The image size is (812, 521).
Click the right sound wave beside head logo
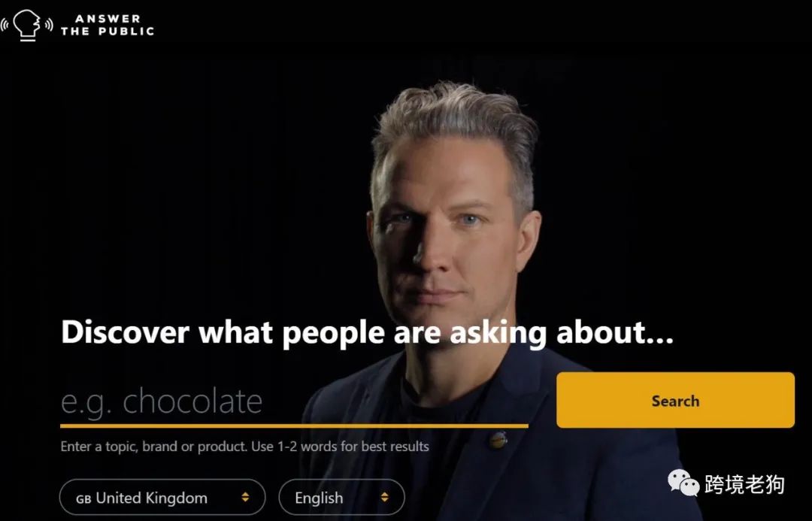coord(49,24)
